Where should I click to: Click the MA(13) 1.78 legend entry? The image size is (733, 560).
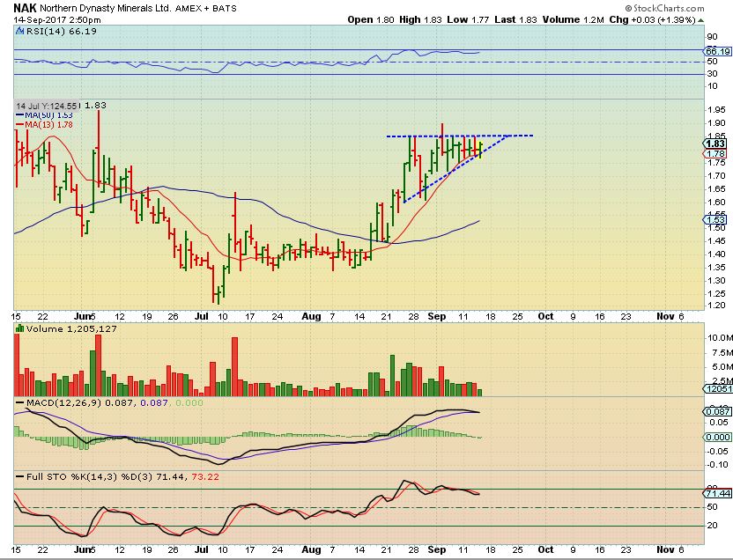tap(45, 125)
